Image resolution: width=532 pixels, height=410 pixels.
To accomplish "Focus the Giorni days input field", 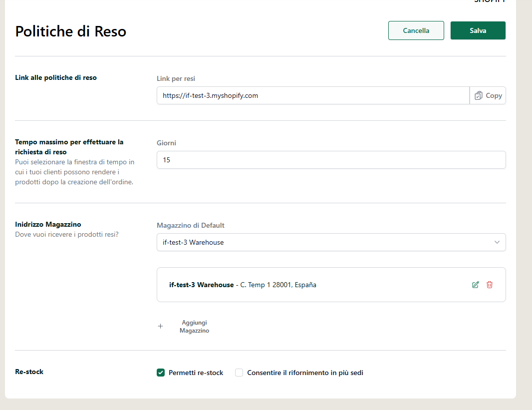I will pyautogui.click(x=331, y=160).
